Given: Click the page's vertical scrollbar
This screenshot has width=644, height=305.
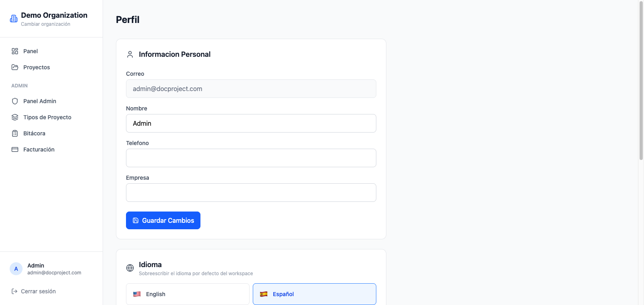Looking at the screenshot, I should (641, 81).
